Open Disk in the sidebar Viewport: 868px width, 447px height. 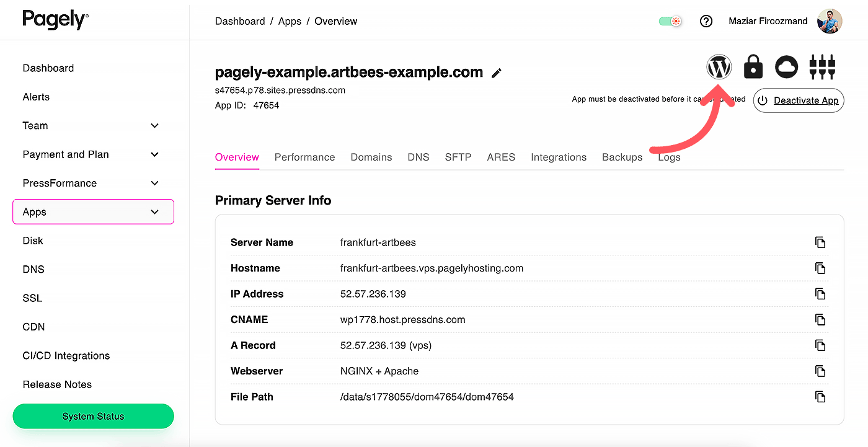tap(33, 241)
